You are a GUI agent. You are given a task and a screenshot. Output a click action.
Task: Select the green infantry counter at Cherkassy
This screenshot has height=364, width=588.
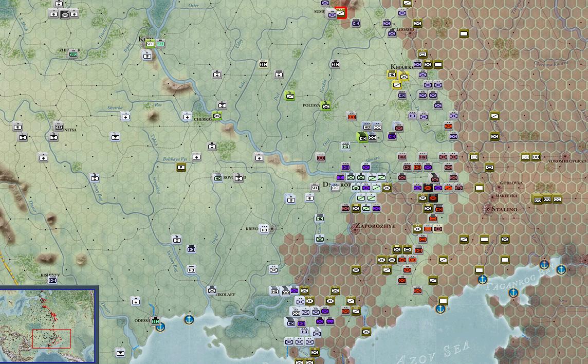click(217, 116)
